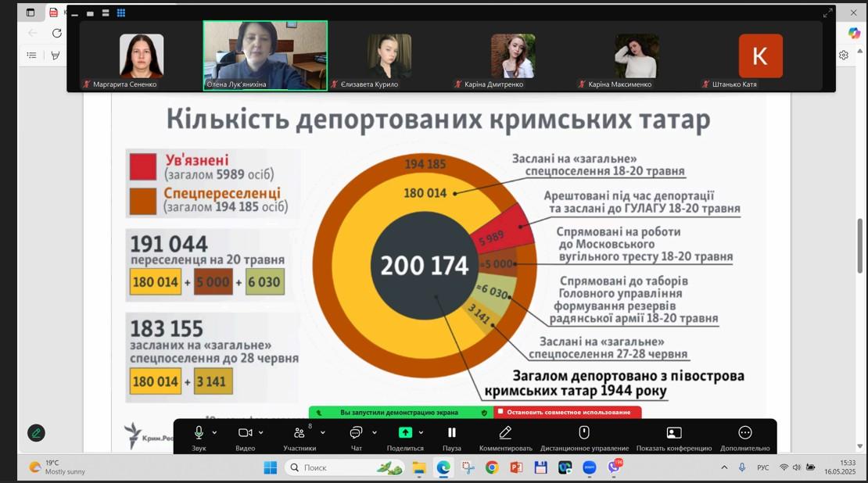Click the taskbar Поиск search box

pyautogui.click(x=343, y=468)
